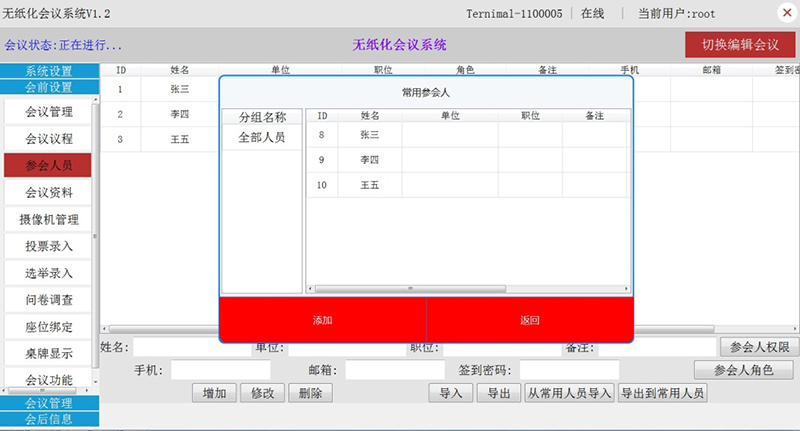800x431 pixels.
Task: Open 会议管理 in the sidebar
Action: click(49, 112)
